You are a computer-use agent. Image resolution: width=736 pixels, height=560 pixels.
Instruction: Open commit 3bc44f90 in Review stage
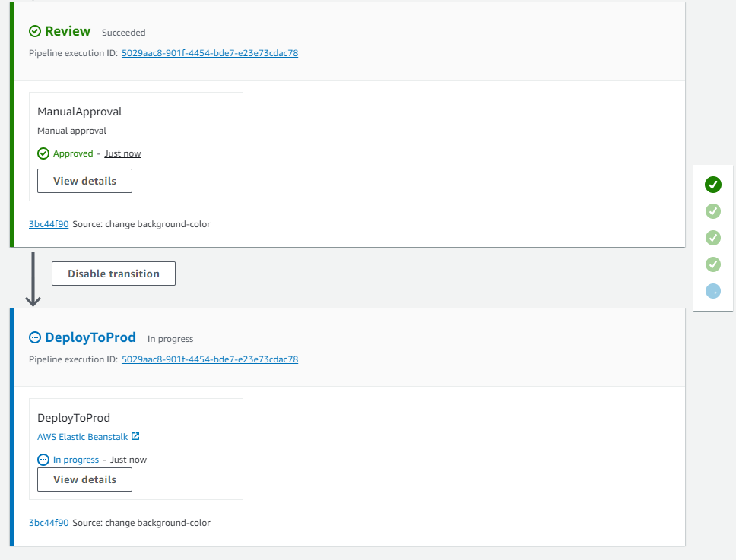[x=49, y=224]
